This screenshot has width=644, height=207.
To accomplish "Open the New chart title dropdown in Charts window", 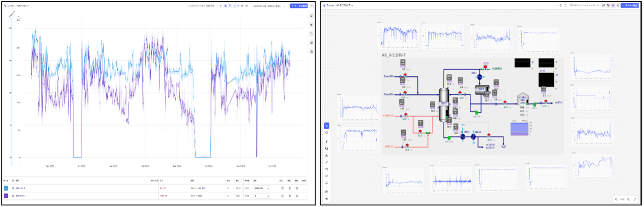I will pyautogui.click(x=23, y=6).
